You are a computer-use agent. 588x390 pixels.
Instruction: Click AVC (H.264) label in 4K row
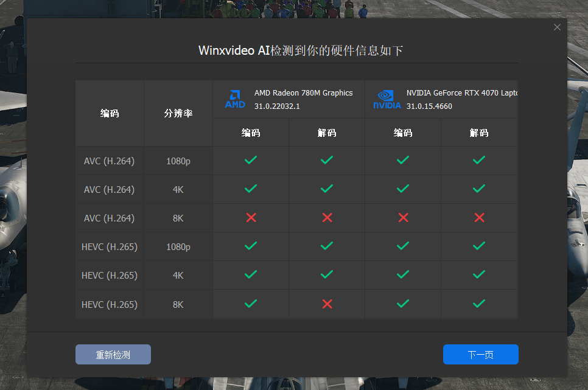(109, 189)
